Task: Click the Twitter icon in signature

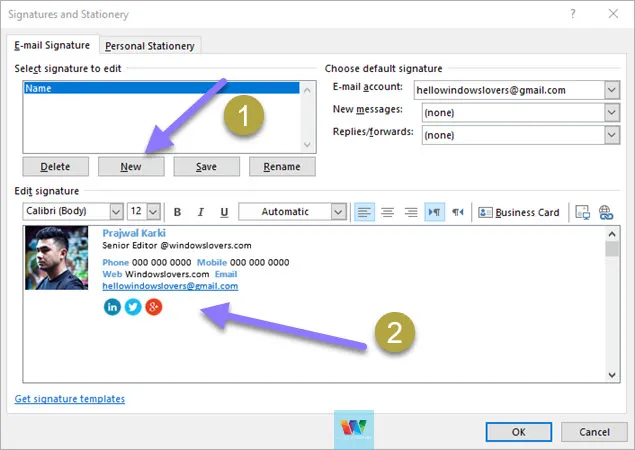Action: point(132,307)
